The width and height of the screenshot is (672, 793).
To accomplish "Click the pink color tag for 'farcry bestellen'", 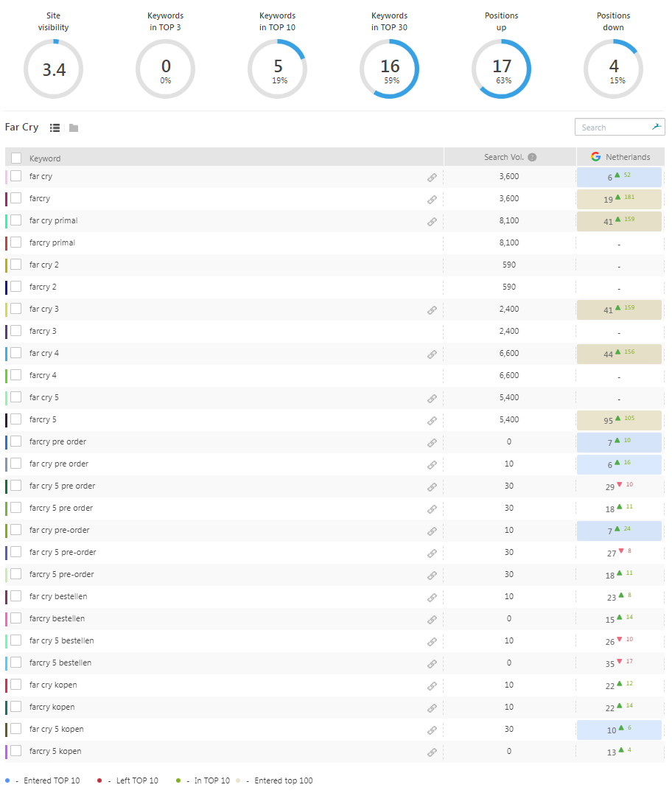I will (6, 618).
